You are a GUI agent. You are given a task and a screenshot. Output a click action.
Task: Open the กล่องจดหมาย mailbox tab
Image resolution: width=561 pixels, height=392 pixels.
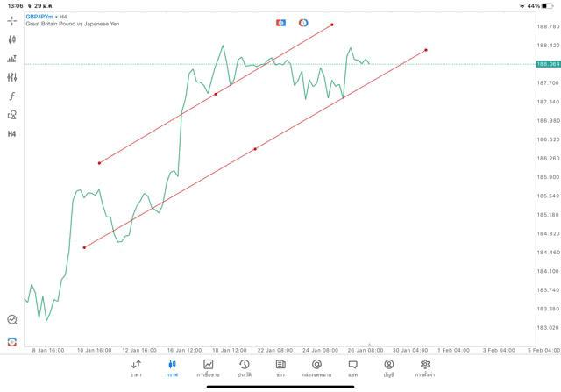[x=316, y=367]
